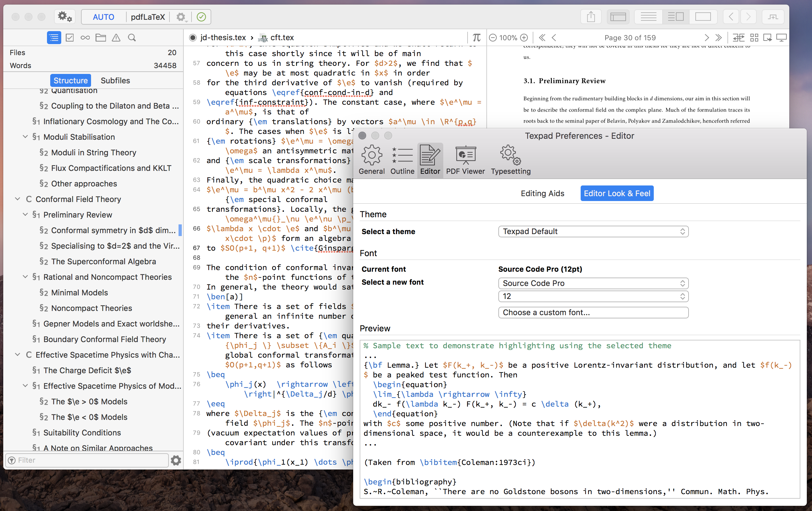The height and width of the screenshot is (511, 812).
Task: Click the pdfLaTeX typesetter button
Action: [x=148, y=17]
